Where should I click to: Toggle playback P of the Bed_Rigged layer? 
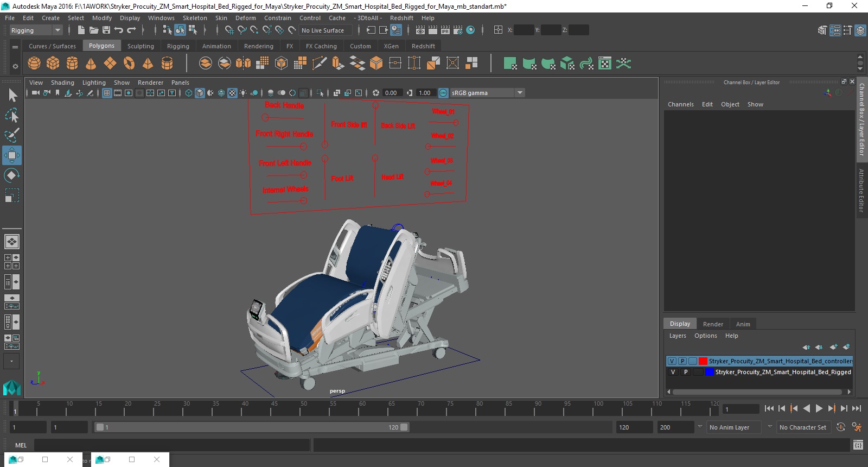pyautogui.click(x=686, y=372)
